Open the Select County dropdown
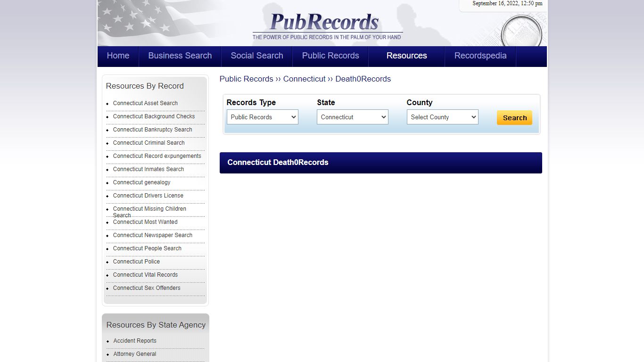Image resolution: width=644 pixels, height=362 pixels. point(443,117)
